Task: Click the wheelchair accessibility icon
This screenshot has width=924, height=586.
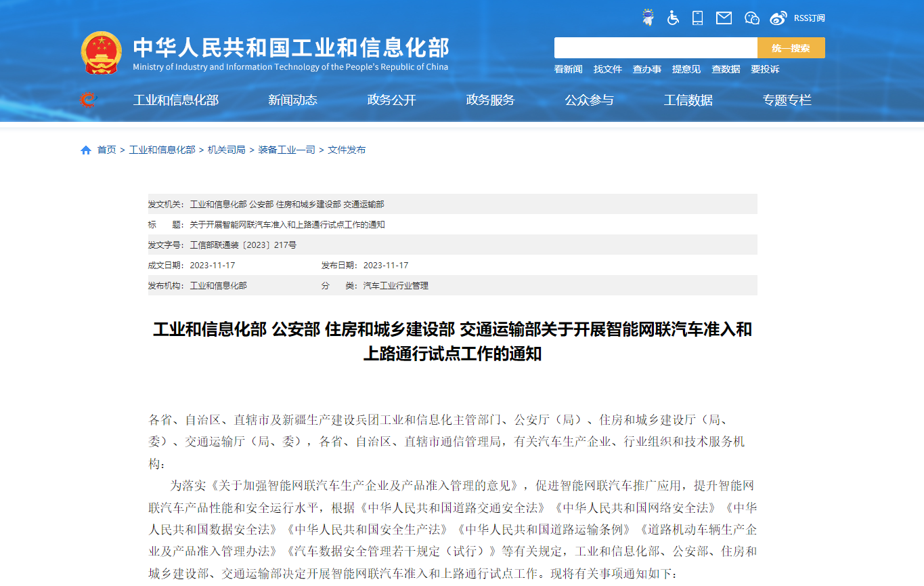Action: [673, 18]
